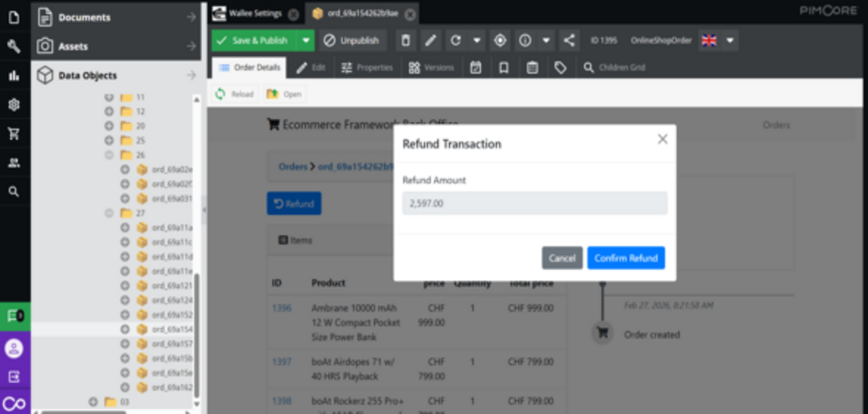Select the UK flag language button
Viewport: 868px width, 414px height.
pyautogui.click(x=709, y=40)
